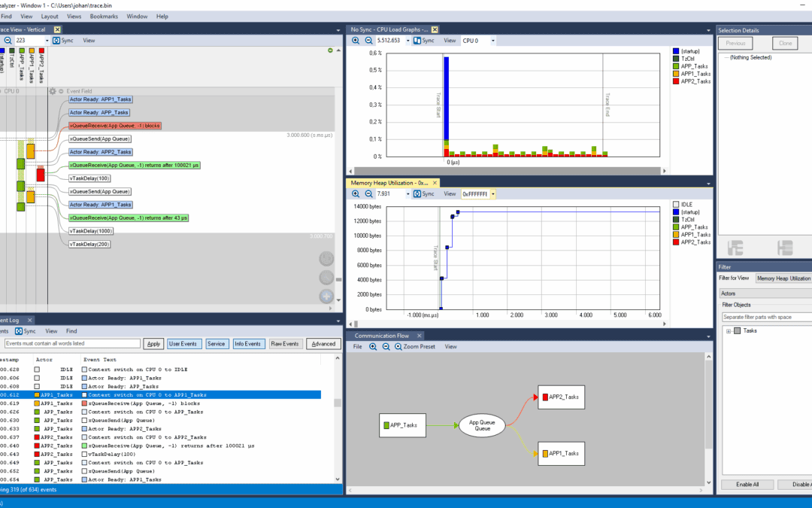The height and width of the screenshot is (508, 812).
Task: Click the Advanced button in Event Log
Action: [x=323, y=344]
